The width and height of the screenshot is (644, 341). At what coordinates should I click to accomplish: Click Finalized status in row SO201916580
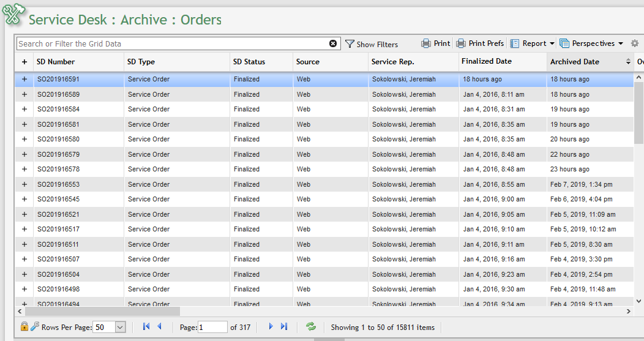point(247,139)
